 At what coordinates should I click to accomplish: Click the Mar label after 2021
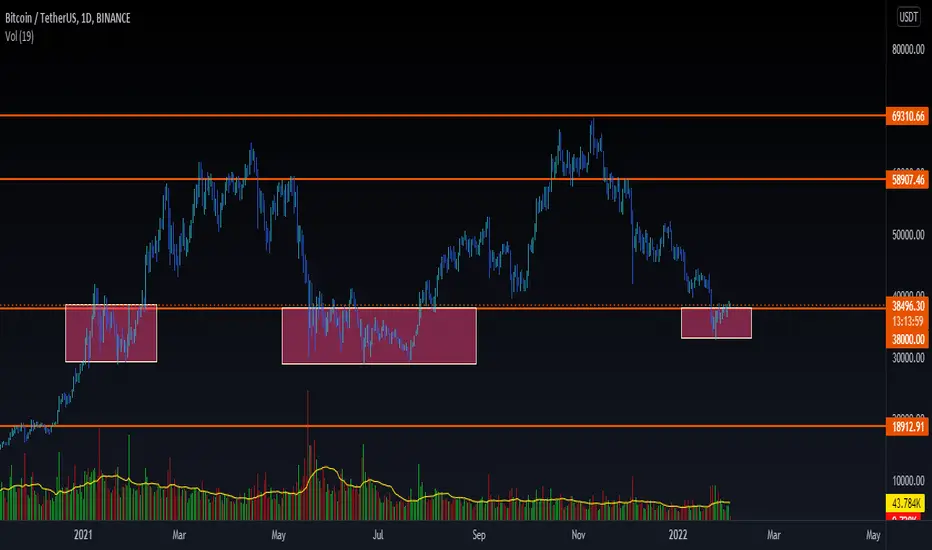click(x=179, y=535)
